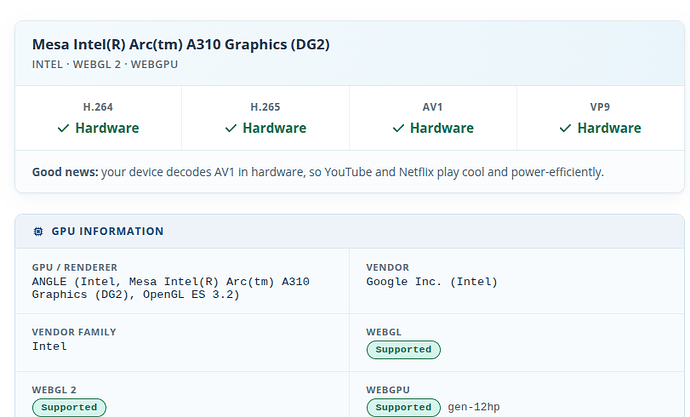Click the H.264 codec label

coord(98,107)
